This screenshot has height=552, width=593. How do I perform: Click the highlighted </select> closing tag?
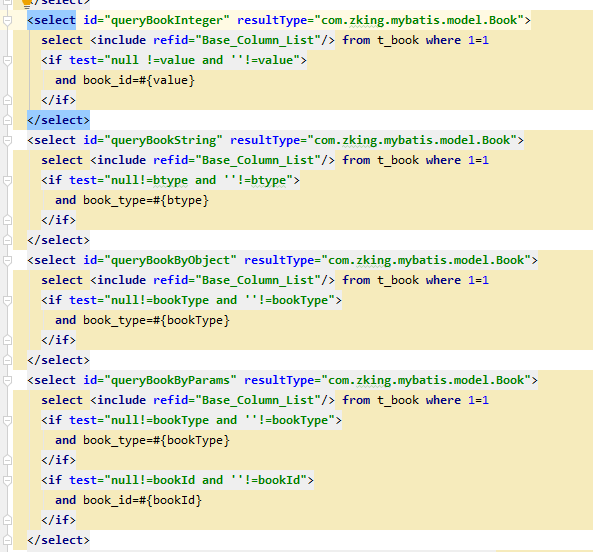[x=59, y=120]
